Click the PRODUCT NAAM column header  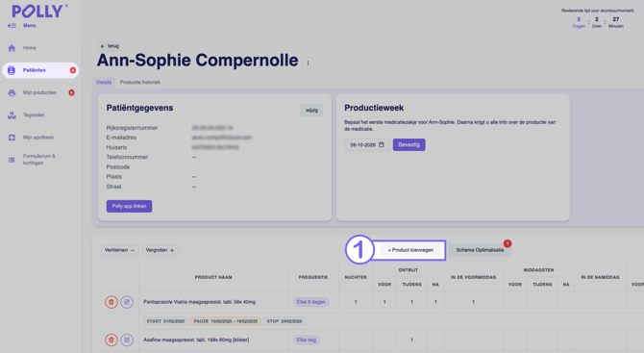[213, 277]
